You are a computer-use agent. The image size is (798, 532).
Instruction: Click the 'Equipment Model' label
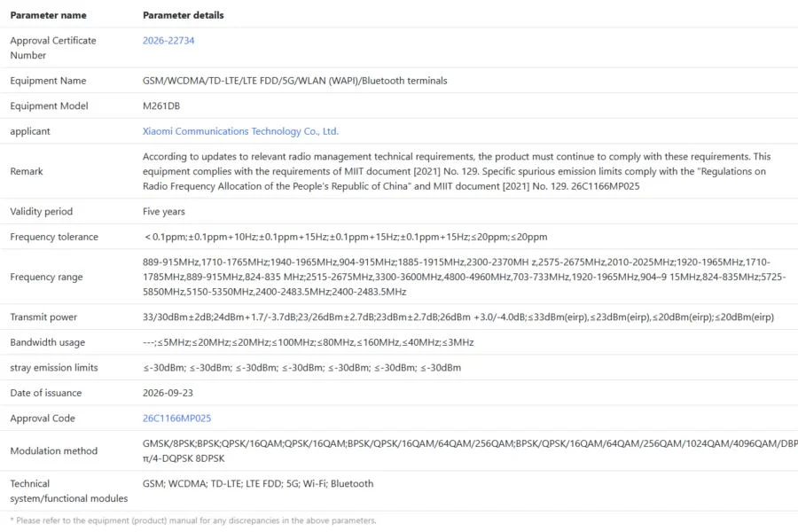pos(49,106)
